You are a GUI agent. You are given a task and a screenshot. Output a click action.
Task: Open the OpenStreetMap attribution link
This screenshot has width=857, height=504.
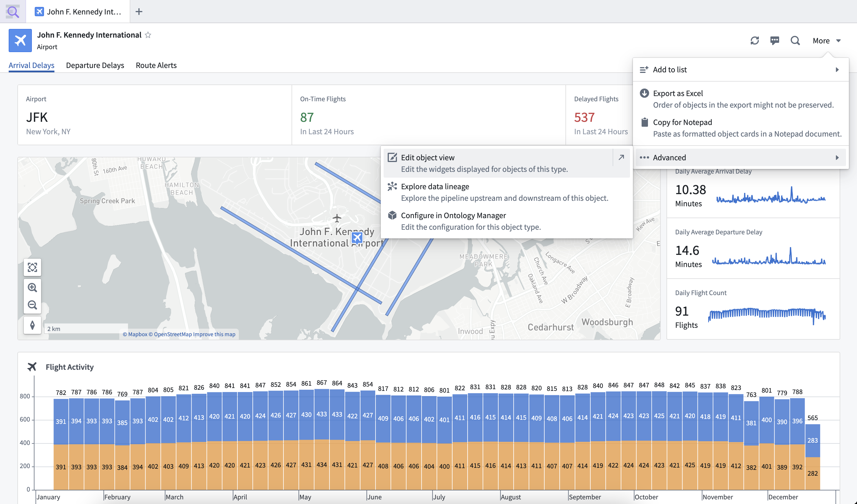170,334
